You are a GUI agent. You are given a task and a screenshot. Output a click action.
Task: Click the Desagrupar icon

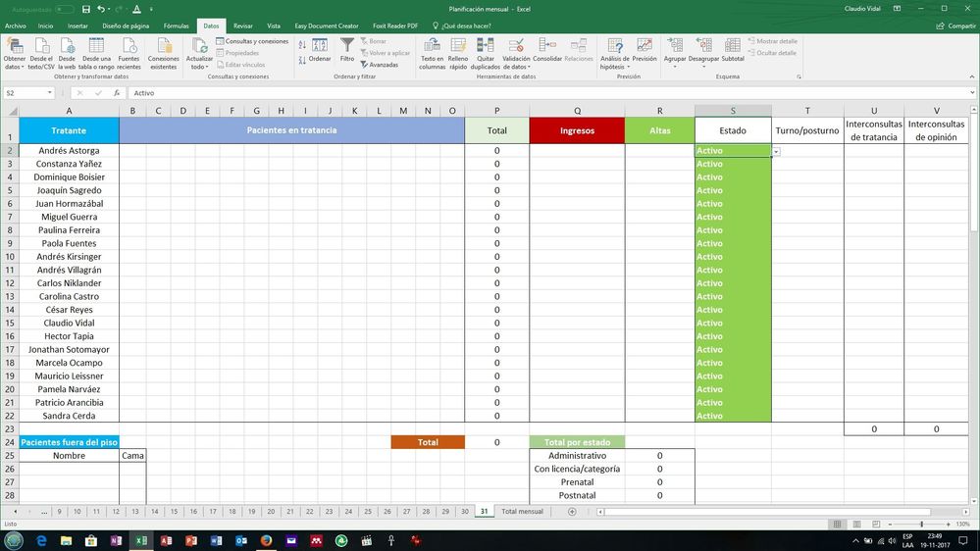click(x=703, y=53)
